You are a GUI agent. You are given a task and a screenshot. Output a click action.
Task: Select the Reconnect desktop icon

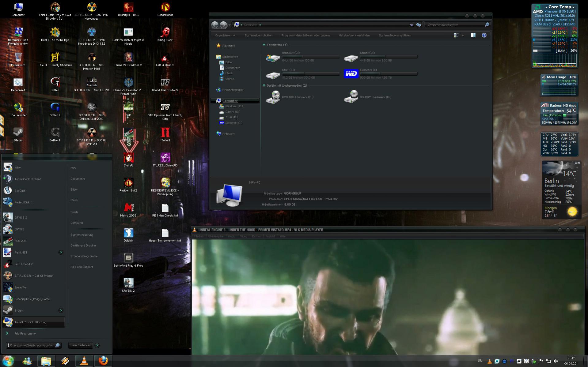click(18, 84)
